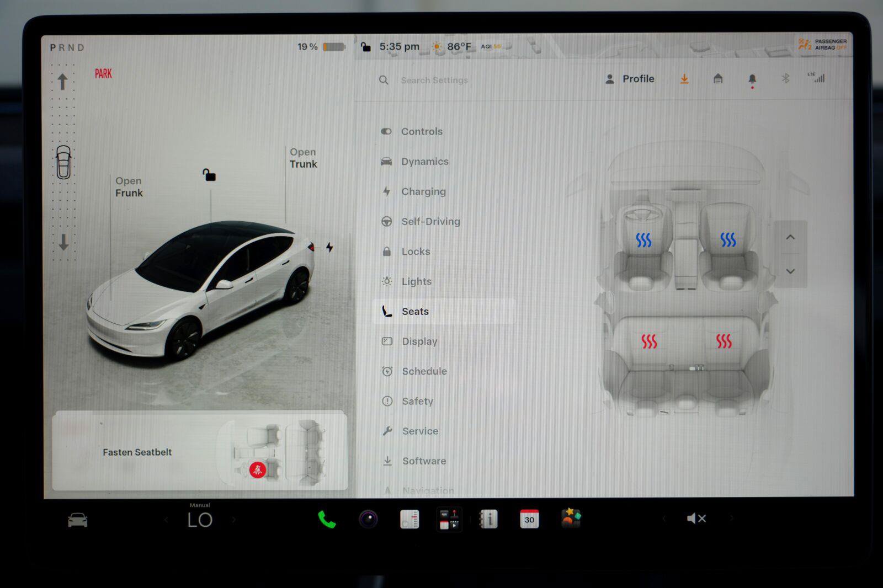Tap Open Frunk label

pos(129,187)
